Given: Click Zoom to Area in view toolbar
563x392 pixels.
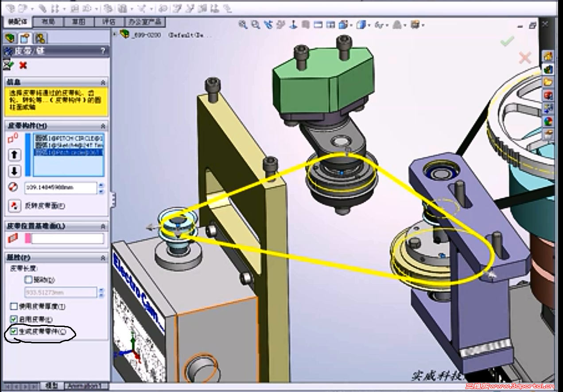Looking at the screenshot, I should 256,25.
